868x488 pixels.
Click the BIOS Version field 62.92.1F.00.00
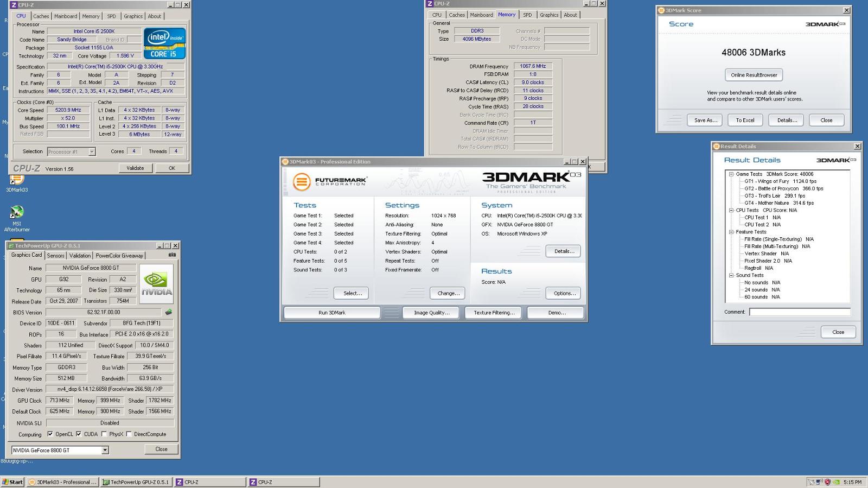[x=104, y=312]
